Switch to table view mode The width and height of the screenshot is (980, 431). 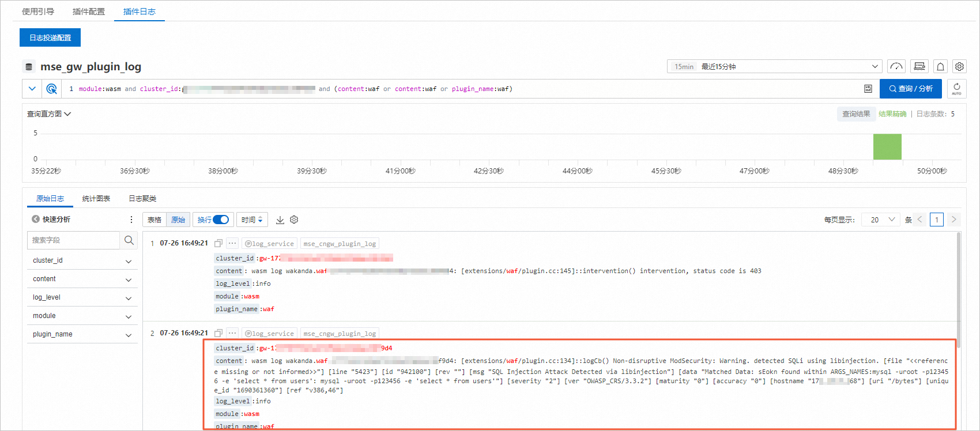[154, 220]
